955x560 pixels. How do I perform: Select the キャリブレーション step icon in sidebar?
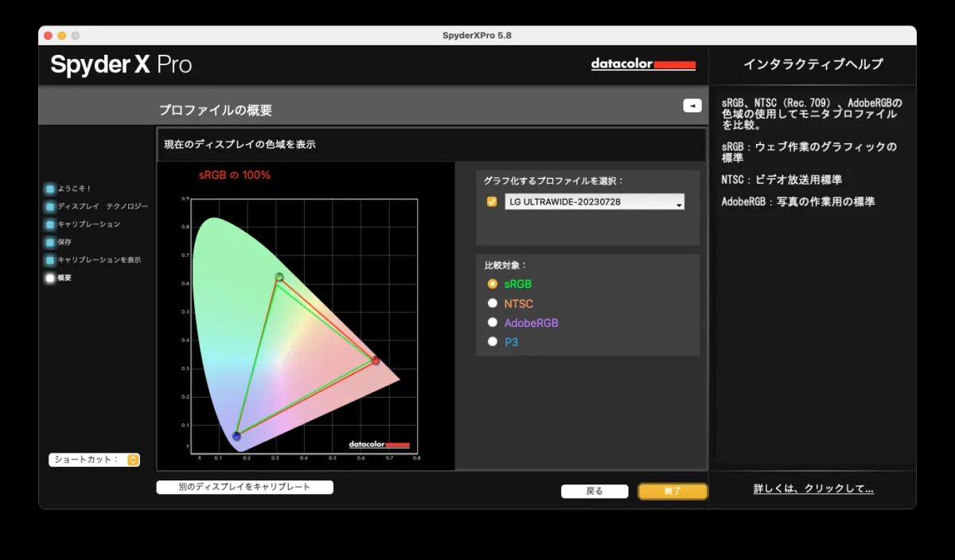50,224
